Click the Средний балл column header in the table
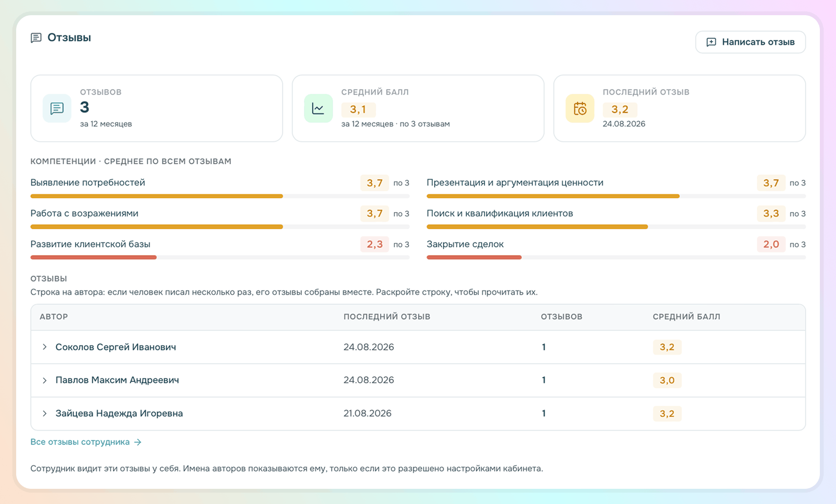This screenshot has width=836, height=504. (686, 317)
